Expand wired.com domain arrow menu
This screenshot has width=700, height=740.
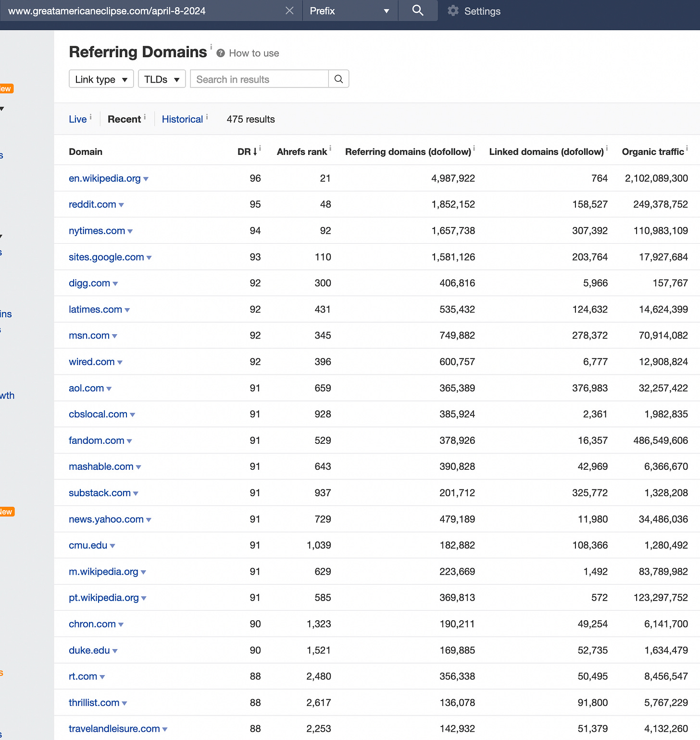[120, 363]
